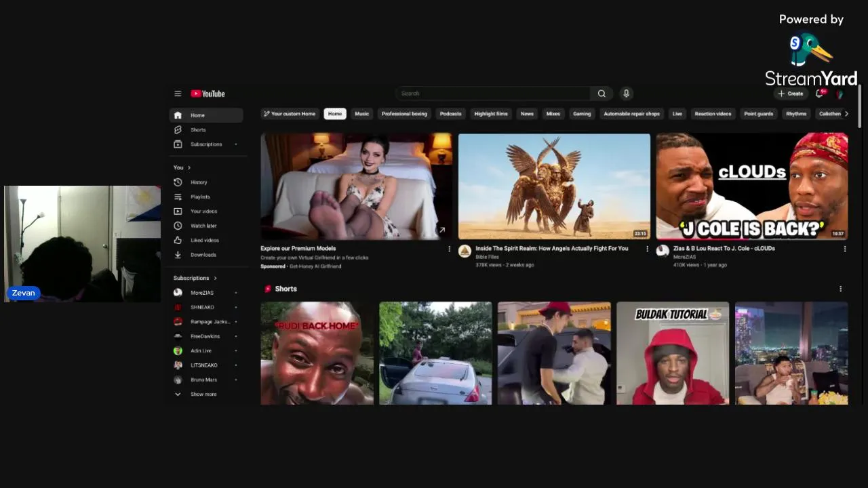Expand the You section chevron
The height and width of the screenshot is (488, 868).
pyautogui.click(x=189, y=167)
